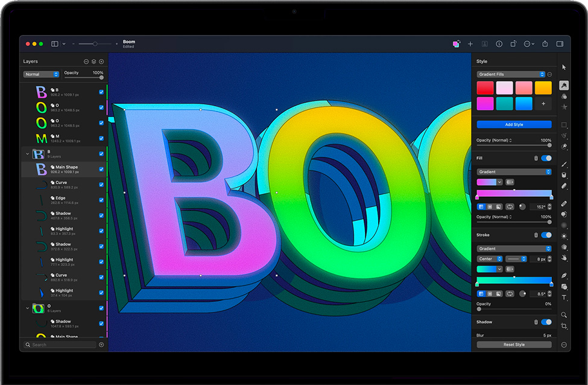Image resolution: width=588 pixels, height=385 pixels.
Task: Click the Share icon in the title bar
Action: (x=545, y=44)
